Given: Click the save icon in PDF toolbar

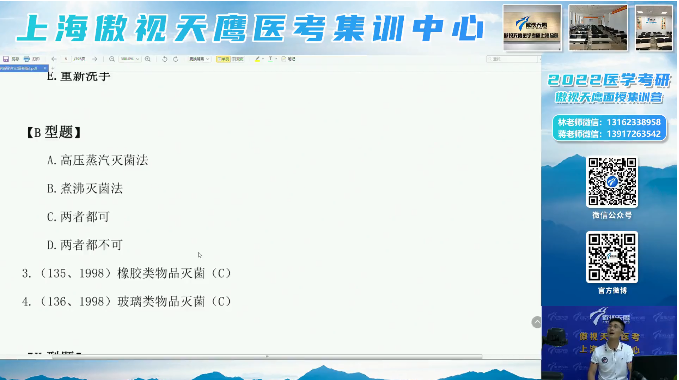Looking at the screenshot, I should [x=6, y=59].
